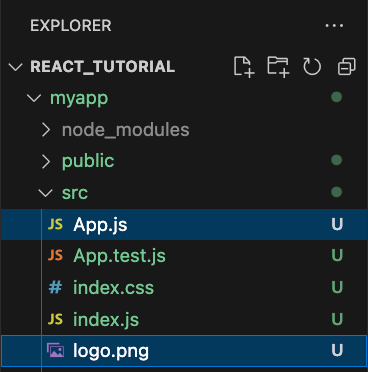This screenshot has height=372, width=368.
Task: Expand the node_modules folder chevron
Action: click(46, 130)
